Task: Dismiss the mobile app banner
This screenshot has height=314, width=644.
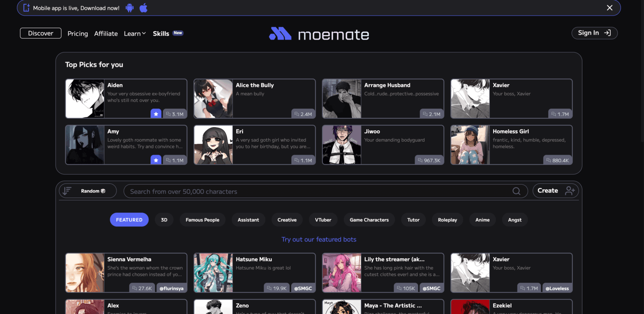Action: pyautogui.click(x=609, y=8)
